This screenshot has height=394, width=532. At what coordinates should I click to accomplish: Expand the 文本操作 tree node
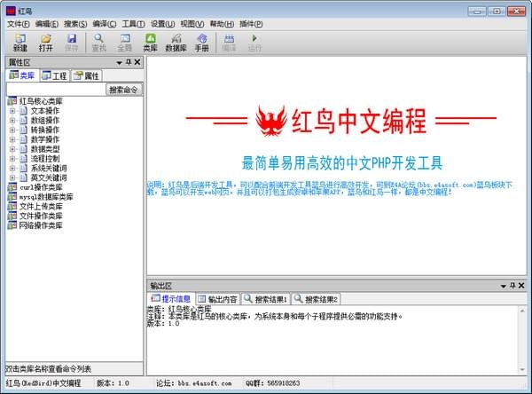point(13,111)
